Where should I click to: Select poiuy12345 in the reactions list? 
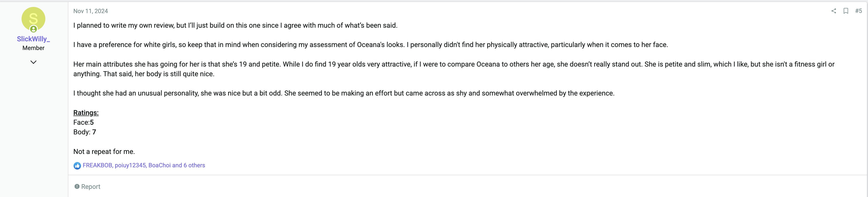pos(130,165)
